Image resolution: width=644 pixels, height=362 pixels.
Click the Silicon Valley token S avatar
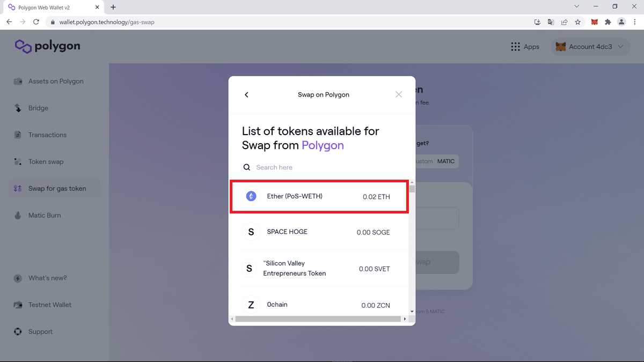click(x=249, y=269)
